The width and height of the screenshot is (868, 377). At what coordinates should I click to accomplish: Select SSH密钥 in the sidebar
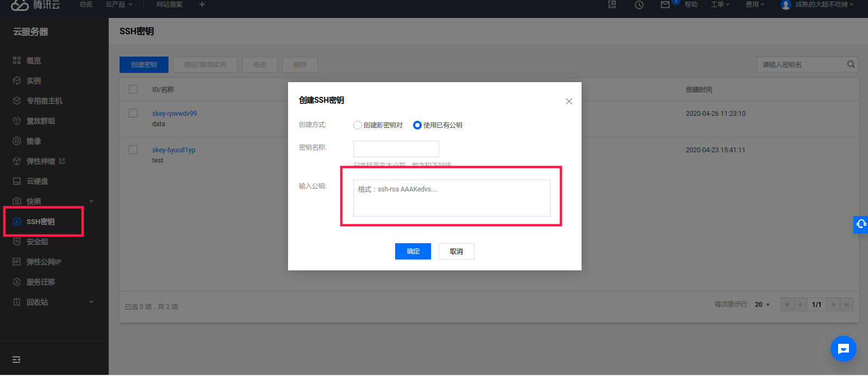click(41, 221)
